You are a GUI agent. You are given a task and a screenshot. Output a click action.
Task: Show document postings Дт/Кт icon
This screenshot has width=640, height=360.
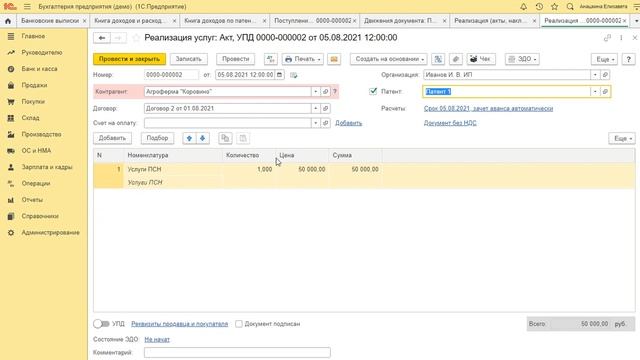pos(271,59)
